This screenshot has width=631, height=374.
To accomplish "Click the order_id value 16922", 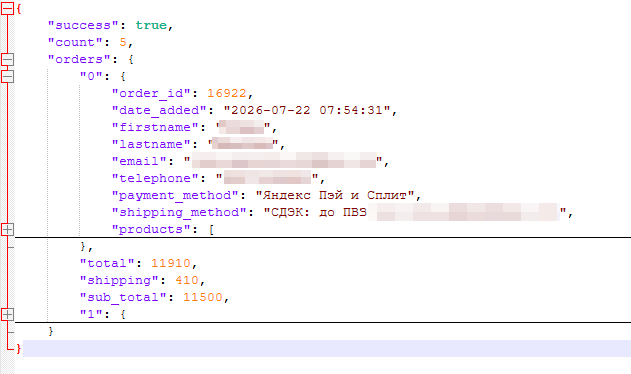I will tap(227, 93).
